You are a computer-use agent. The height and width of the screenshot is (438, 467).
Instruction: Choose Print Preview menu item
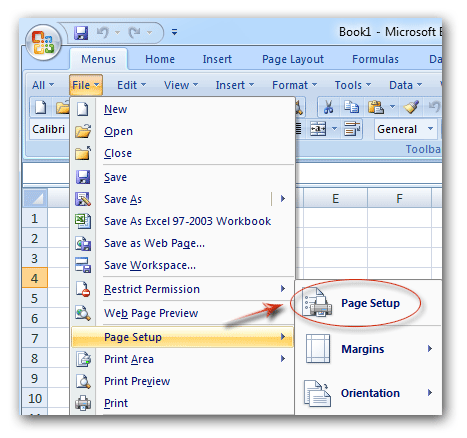[182, 381]
